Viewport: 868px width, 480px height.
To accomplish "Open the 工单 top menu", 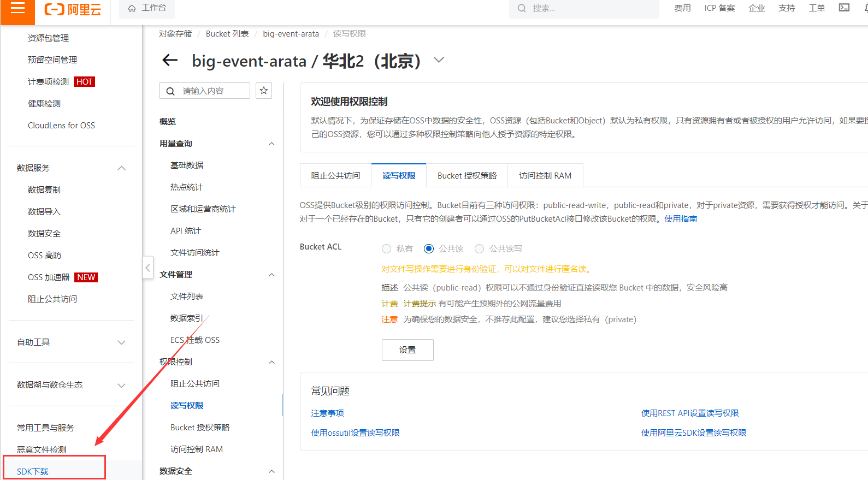I will click(817, 8).
